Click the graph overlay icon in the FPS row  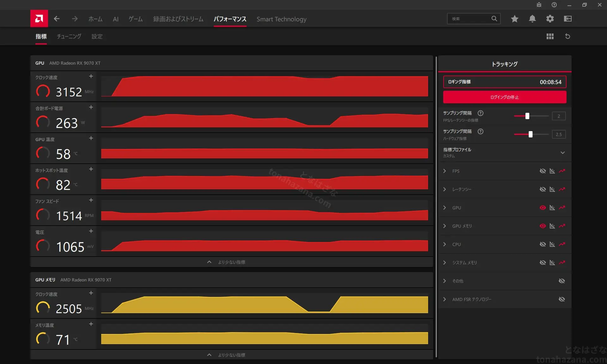point(552,171)
